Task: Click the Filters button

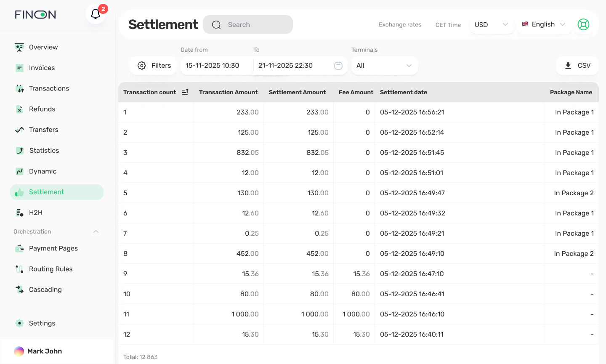Action: click(x=154, y=66)
